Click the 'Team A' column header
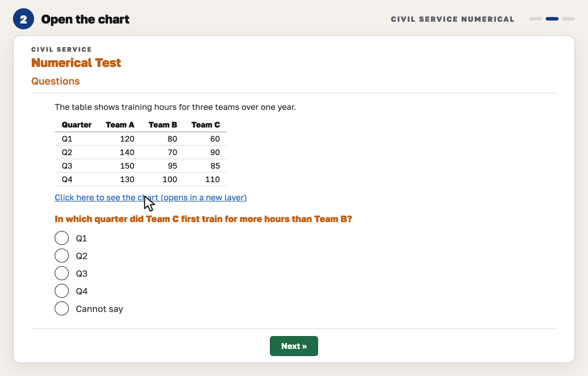The height and width of the screenshot is (376, 588). point(120,125)
